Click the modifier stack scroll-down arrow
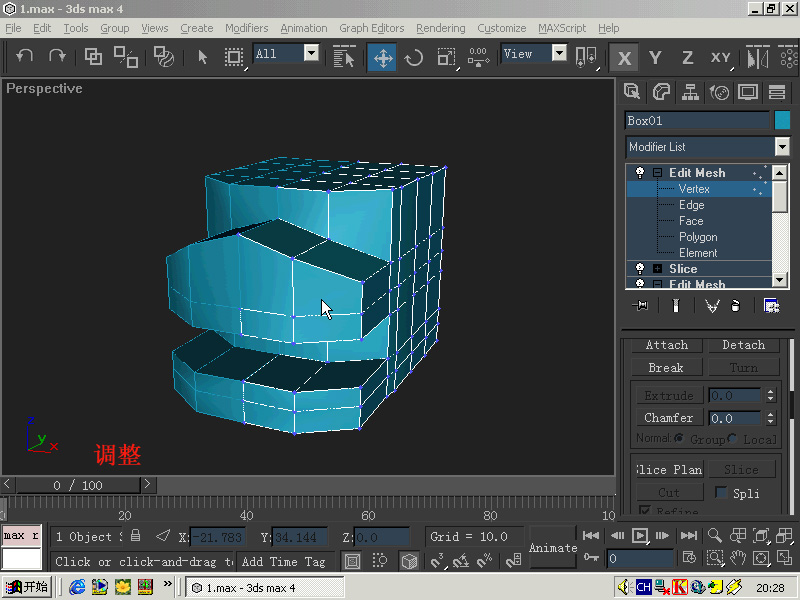The image size is (800, 600). tap(779, 280)
